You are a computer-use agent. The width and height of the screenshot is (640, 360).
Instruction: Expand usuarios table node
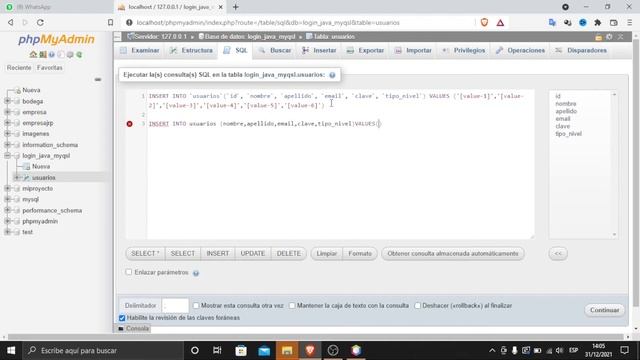point(17,178)
